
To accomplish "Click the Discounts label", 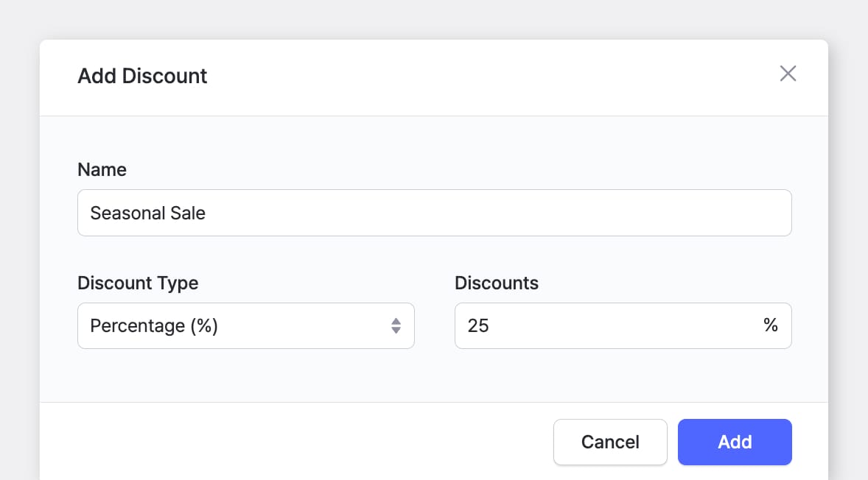I will (x=497, y=283).
